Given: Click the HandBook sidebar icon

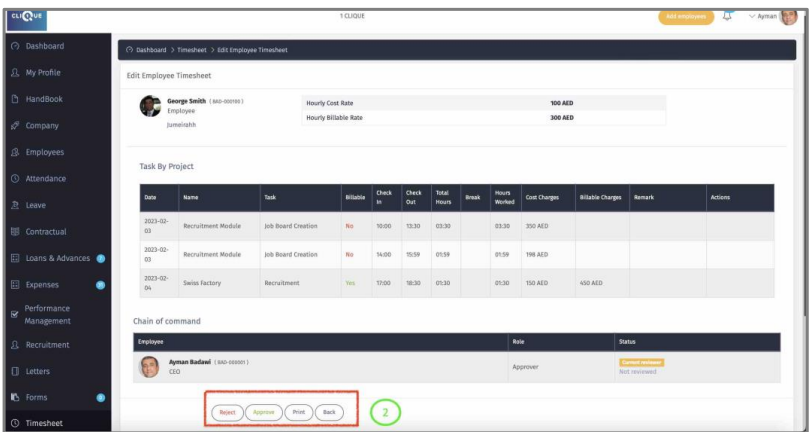Looking at the screenshot, I should coord(15,99).
